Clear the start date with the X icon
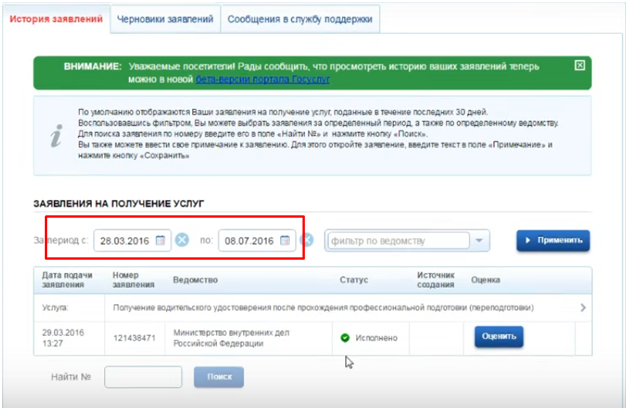 182,240
